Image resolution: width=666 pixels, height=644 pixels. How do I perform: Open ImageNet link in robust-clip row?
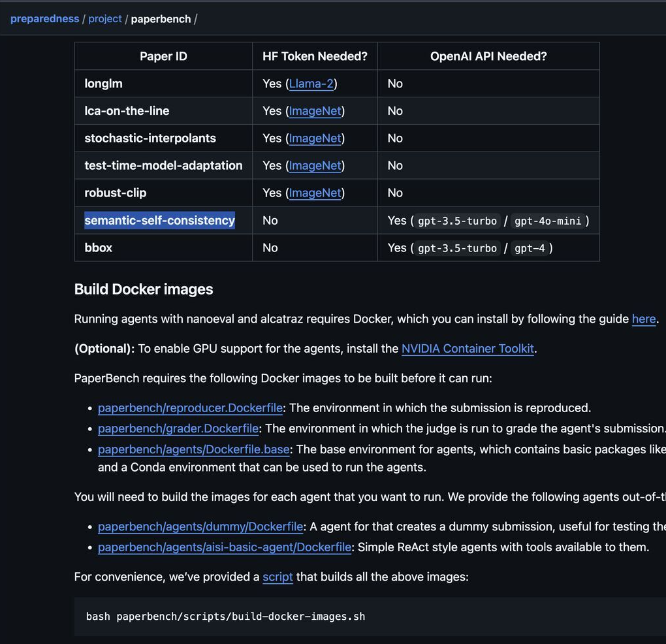315,193
